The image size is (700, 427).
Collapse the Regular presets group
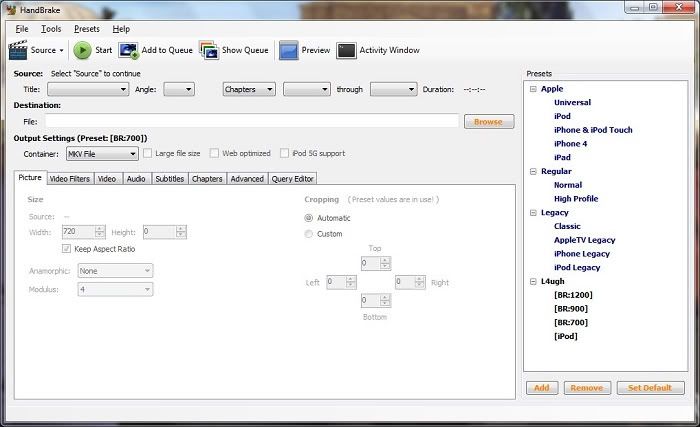[x=533, y=172]
